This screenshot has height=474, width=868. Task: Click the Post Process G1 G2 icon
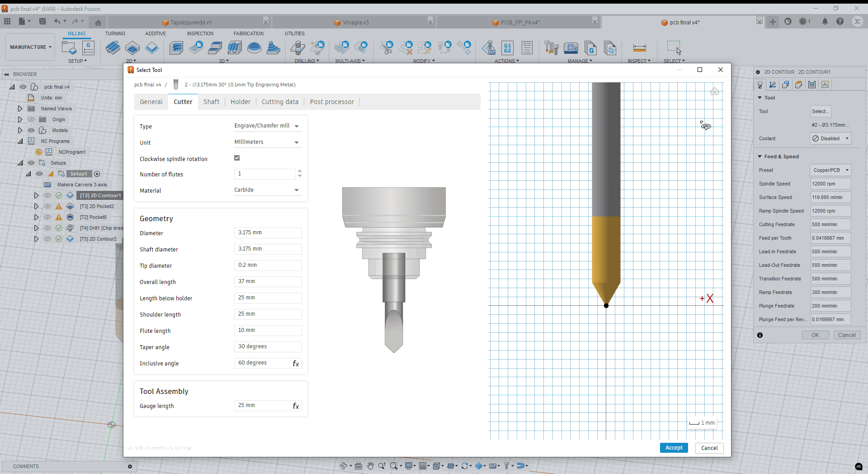(508, 47)
